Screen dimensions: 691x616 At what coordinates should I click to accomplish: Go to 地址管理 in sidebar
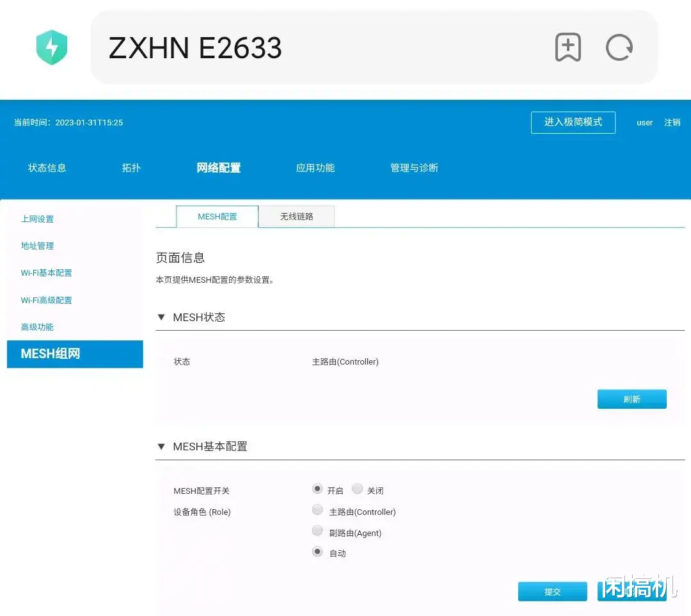pyautogui.click(x=37, y=246)
